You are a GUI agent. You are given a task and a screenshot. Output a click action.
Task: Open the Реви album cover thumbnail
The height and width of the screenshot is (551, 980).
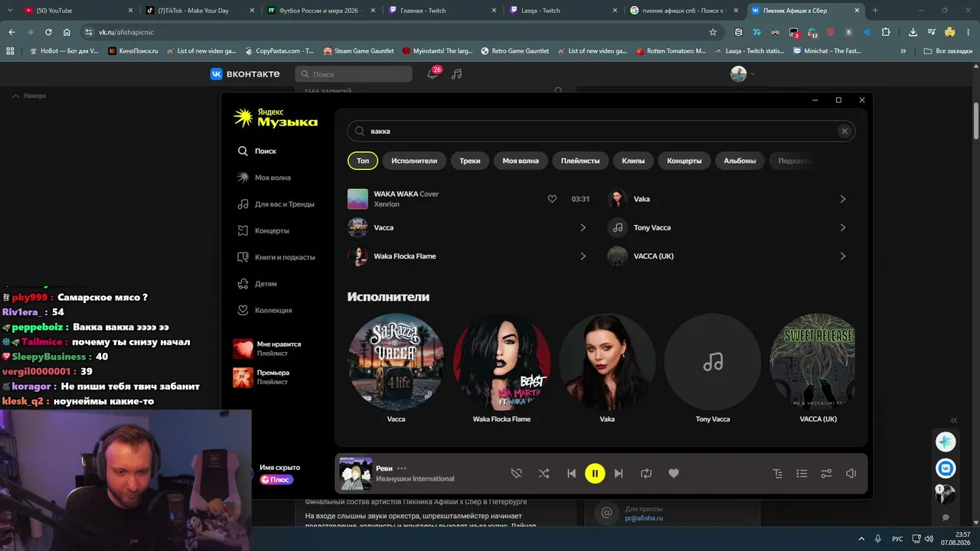355,474
